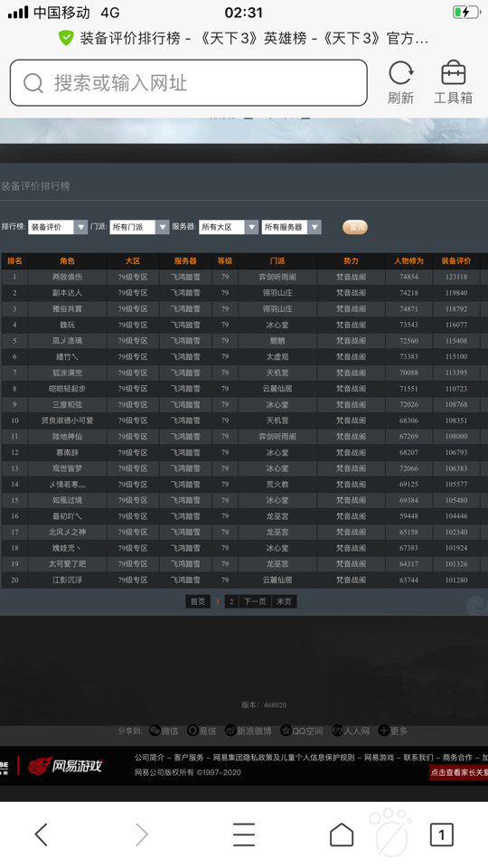This screenshot has width=488, height=868.
Task: Click the 装备评价 column header
Action: coord(456,260)
